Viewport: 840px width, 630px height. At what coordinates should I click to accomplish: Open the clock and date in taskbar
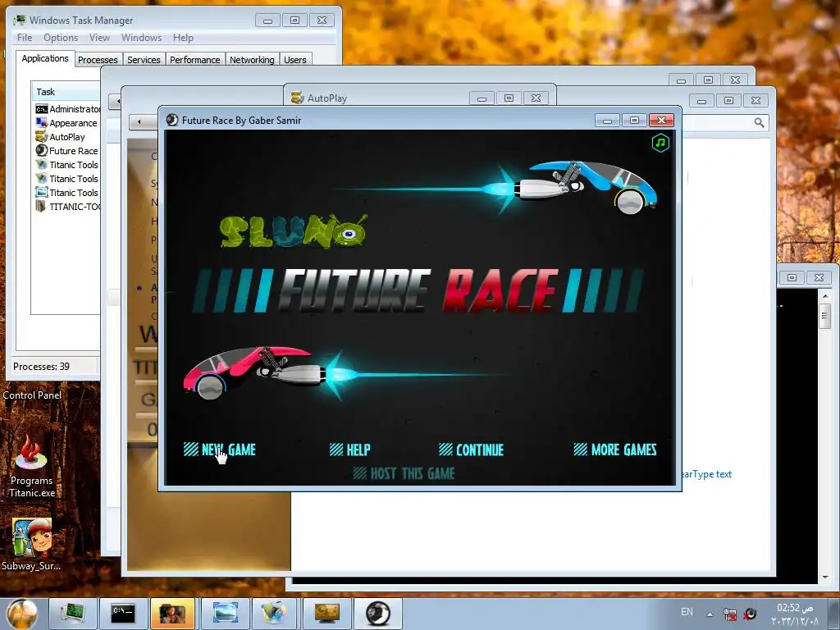795,614
